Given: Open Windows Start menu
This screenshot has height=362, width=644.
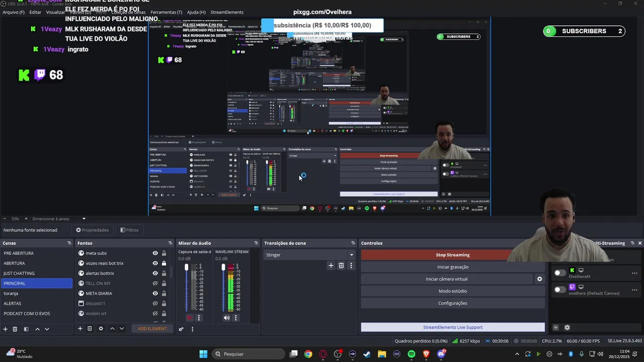Looking at the screenshot, I should (203, 354).
